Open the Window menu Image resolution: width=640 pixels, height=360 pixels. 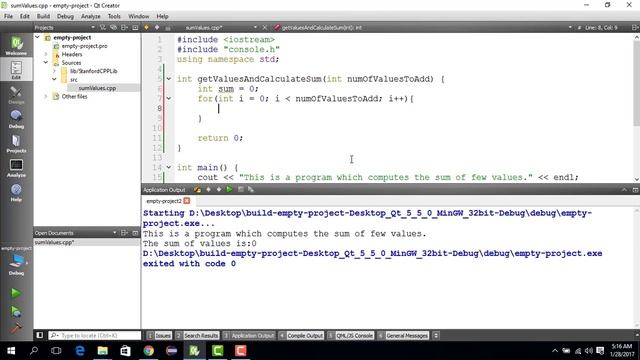click(x=139, y=16)
